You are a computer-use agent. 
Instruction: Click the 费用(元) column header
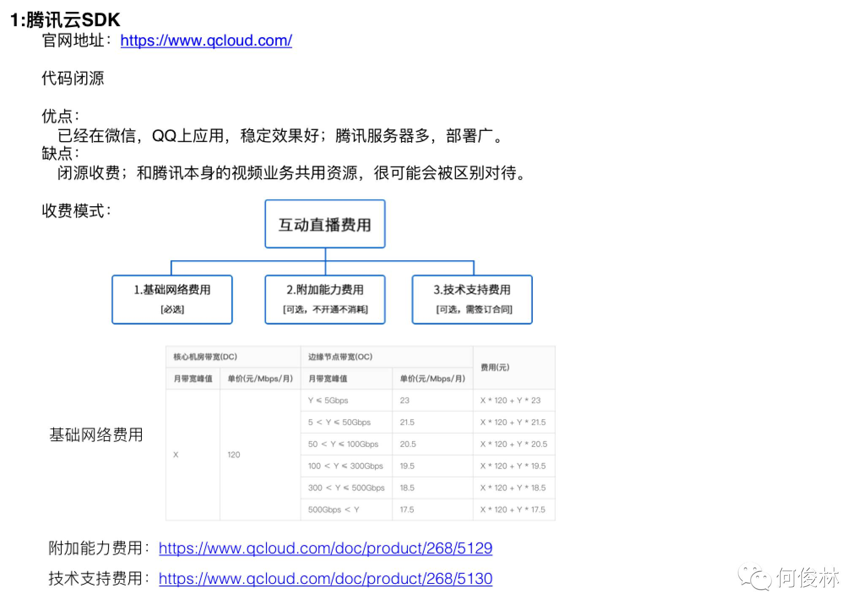coord(495,367)
